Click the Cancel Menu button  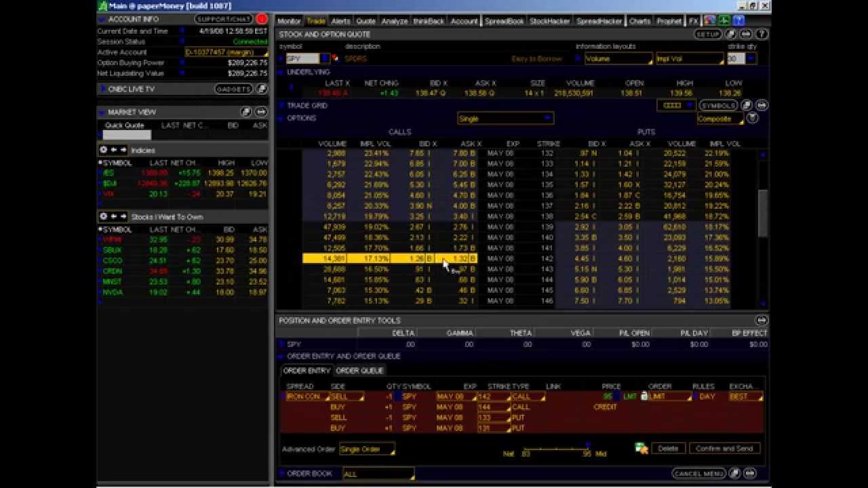[x=699, y=473]
